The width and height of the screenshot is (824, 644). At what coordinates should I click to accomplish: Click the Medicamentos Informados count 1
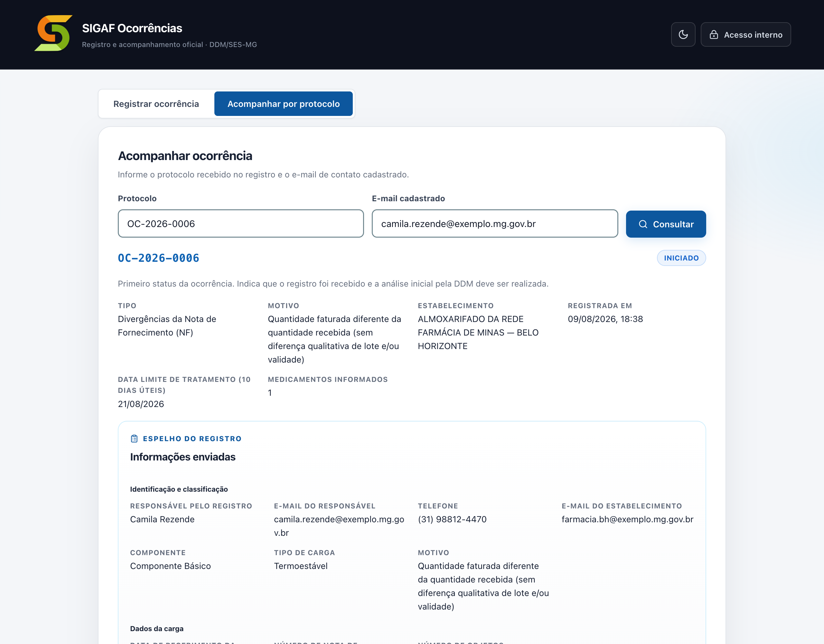(270, 393)
